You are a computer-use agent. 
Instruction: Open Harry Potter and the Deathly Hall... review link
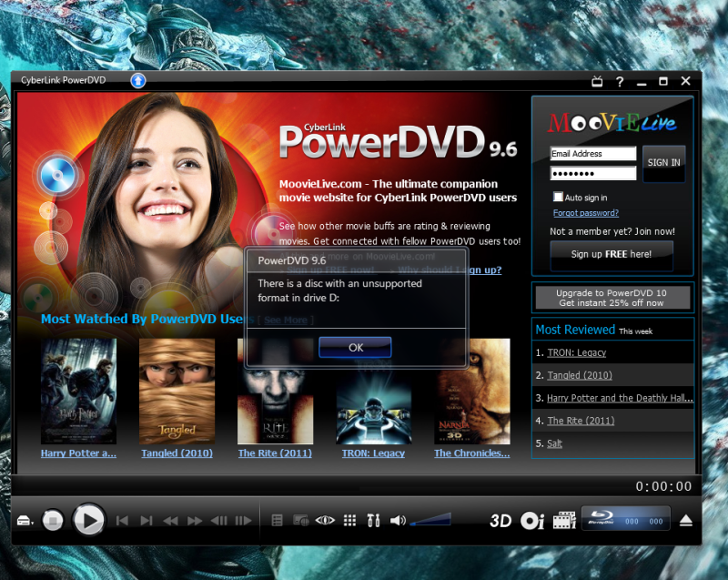pyautogui.click(x=620, y=398)
